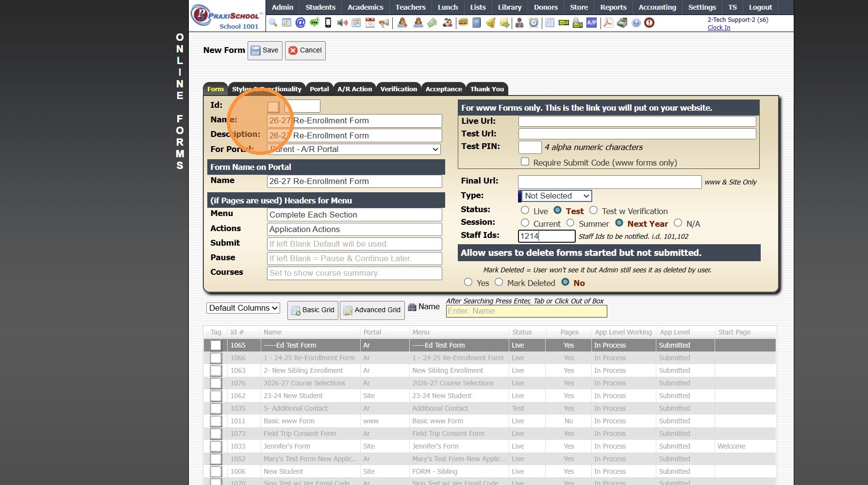
Task: Save the new form
Action: (265, 50)
